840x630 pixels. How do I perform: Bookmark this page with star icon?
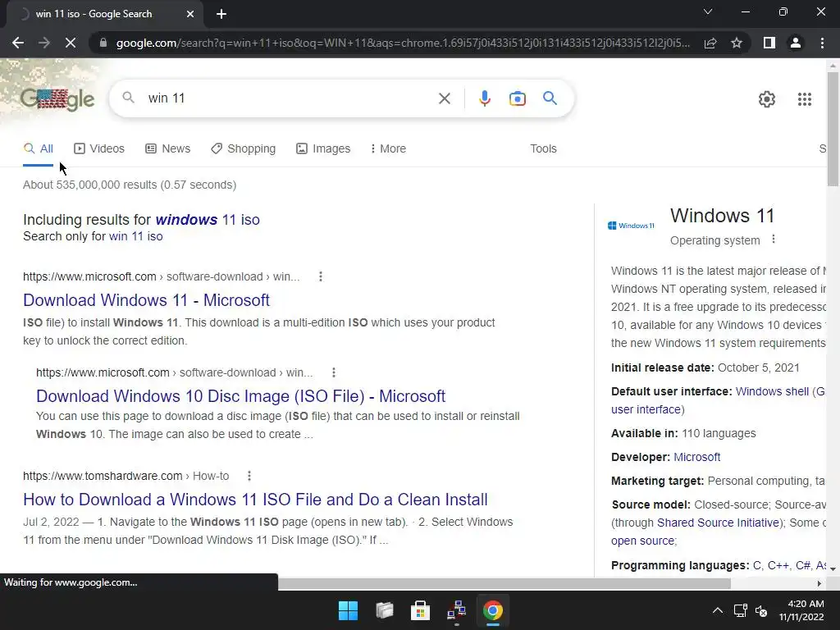coord(737,43)
